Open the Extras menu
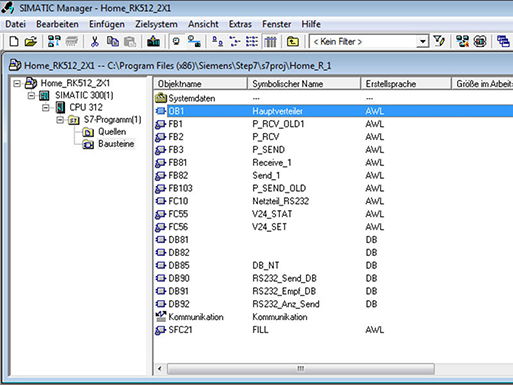The width and height of the screenshot is (513, 385). coord(240,24)
